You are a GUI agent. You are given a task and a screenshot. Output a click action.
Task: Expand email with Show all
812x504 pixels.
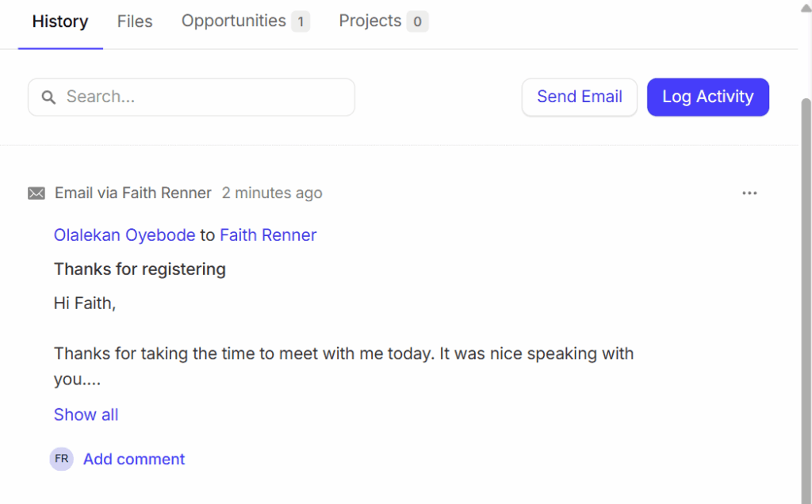86,414
